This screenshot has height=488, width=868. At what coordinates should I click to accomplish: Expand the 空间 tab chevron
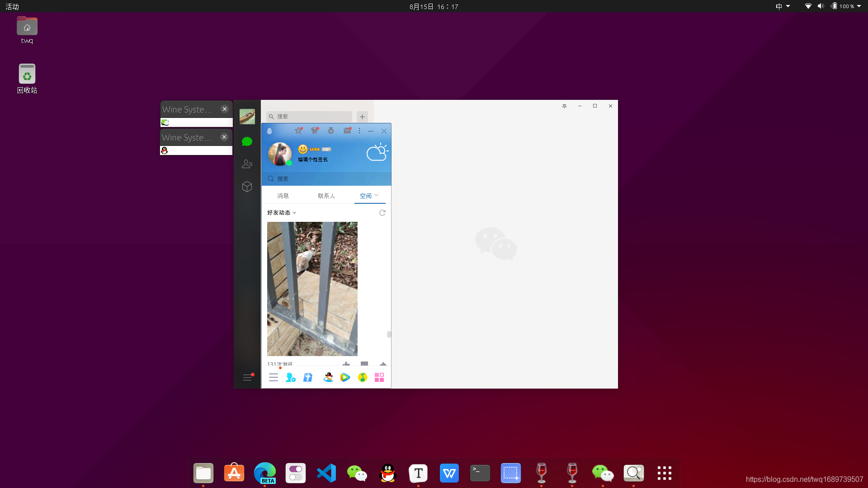(x=376, y=195)
